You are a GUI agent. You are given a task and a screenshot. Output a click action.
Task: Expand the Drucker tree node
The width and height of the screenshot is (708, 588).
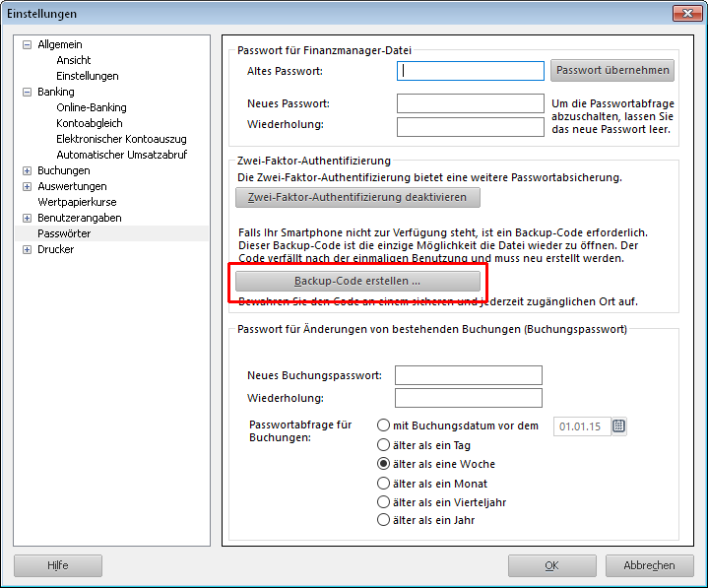(27, 250)
